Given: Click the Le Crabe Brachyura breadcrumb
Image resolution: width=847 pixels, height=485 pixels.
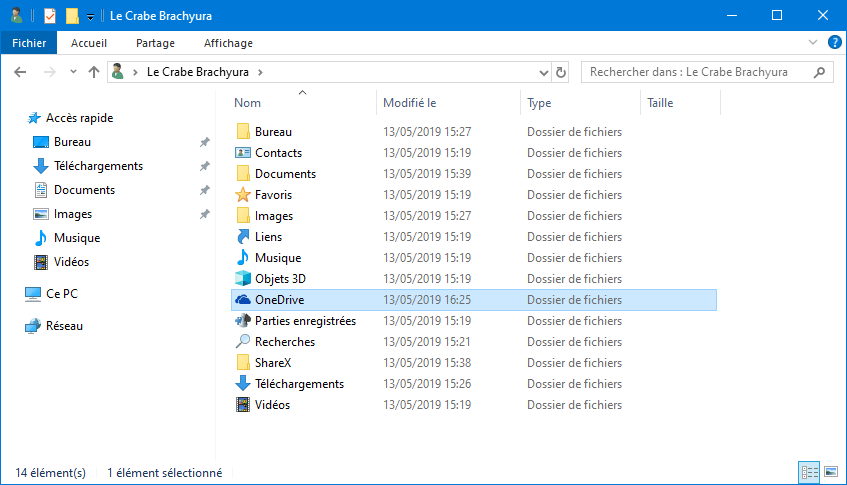Looking at the screenshot, I should click(x=198, y=72).
